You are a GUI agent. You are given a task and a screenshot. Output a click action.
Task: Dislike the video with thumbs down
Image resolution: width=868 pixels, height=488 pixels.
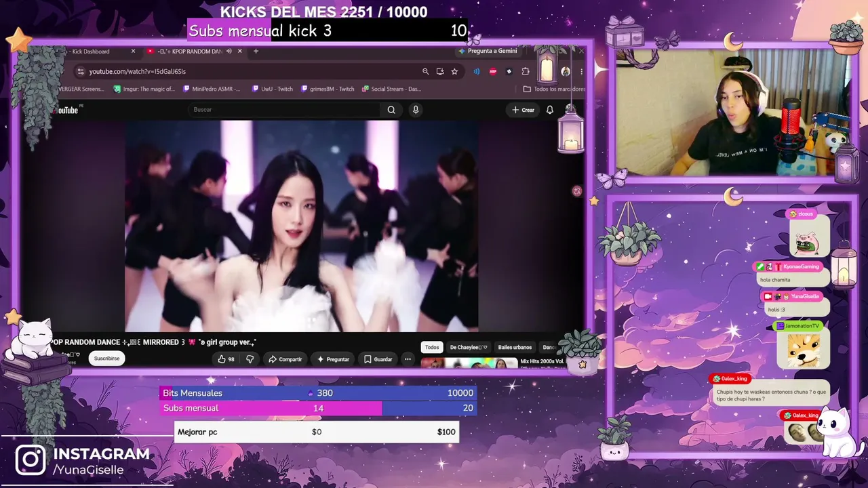250,359
